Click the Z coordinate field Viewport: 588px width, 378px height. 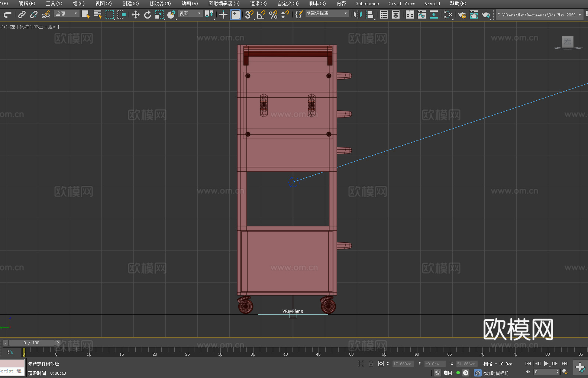tap(467, 364)
